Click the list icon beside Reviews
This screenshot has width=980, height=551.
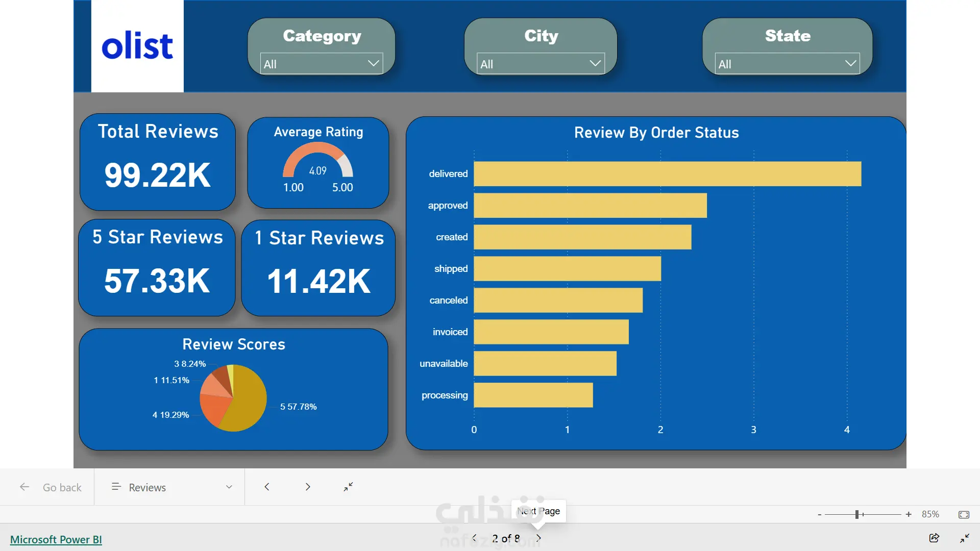pos(116,487)
